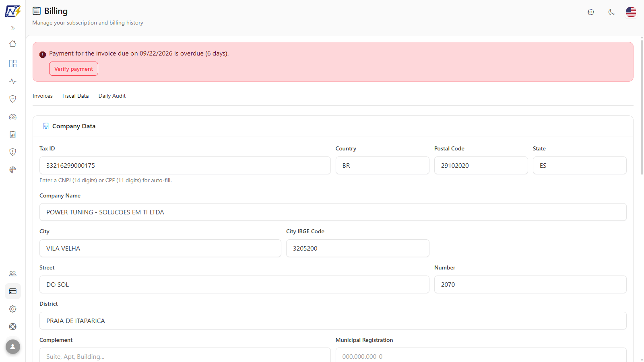Focus the Number field showing 2070
The width and height of the screenshot is (644, 362).
(530, 284)
